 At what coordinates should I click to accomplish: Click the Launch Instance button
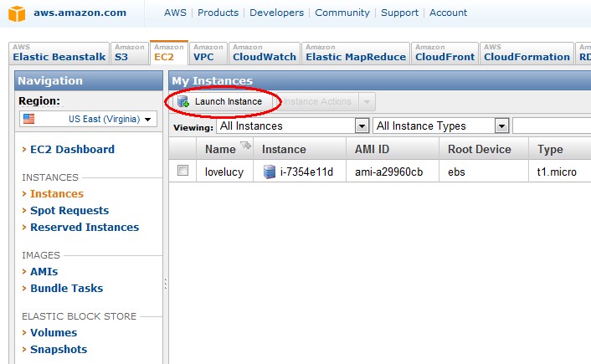point(222,101)
